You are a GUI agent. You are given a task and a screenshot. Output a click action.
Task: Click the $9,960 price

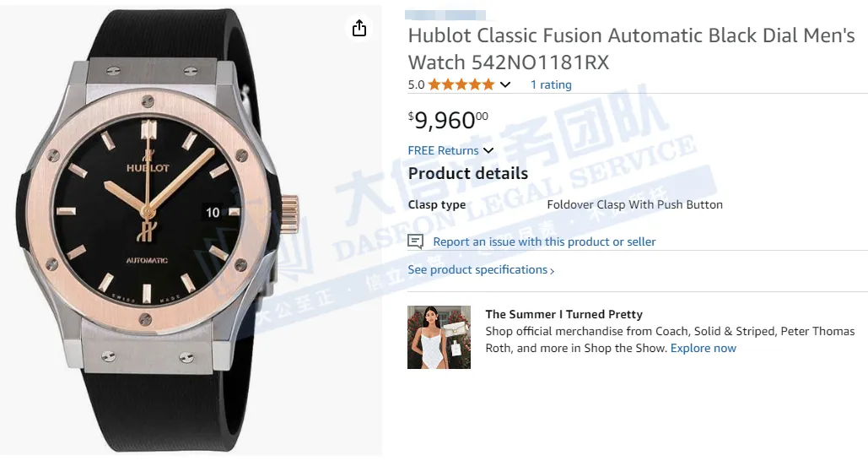pyautogui.click(x=447, y=120)
